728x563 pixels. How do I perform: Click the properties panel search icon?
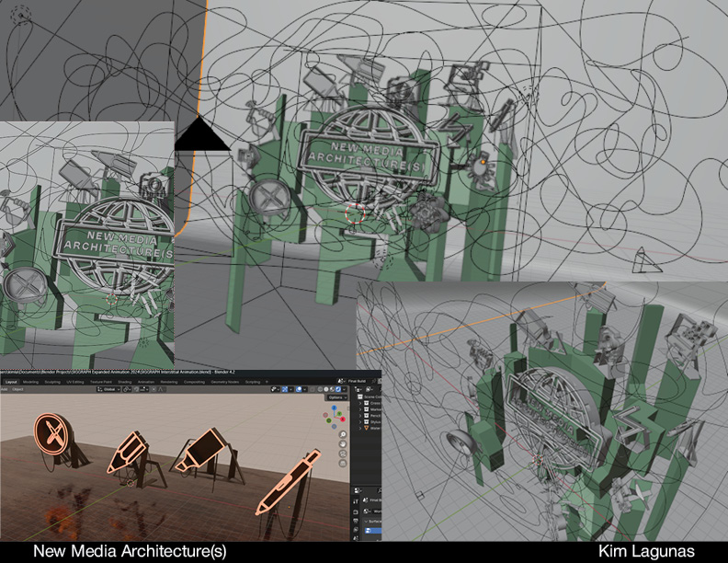click(x=380, y=490)
